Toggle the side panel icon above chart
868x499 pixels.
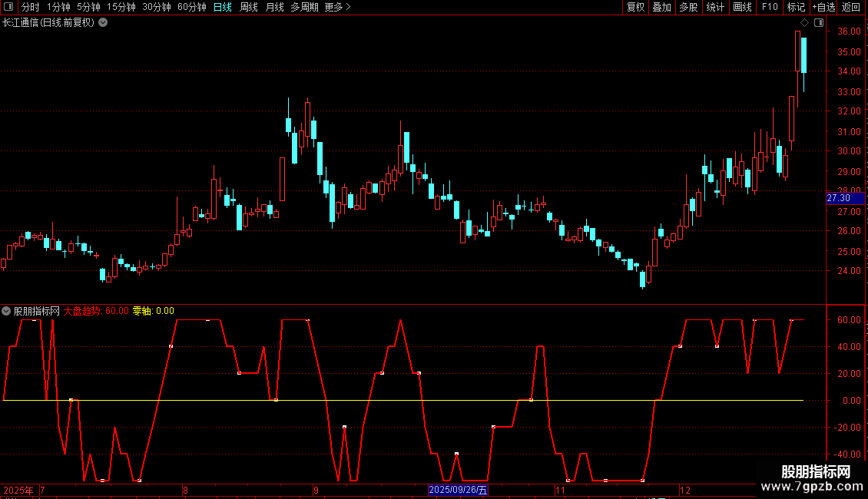tap(819, 23)
